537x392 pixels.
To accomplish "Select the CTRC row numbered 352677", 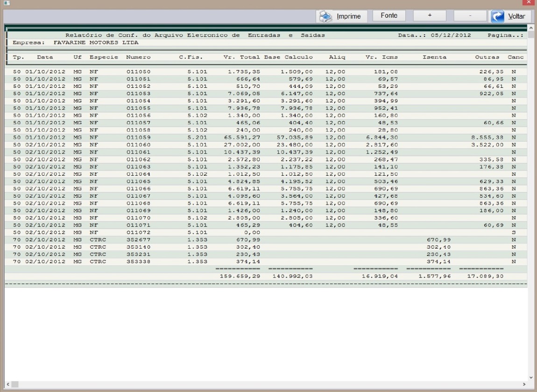I will (140, 239).
